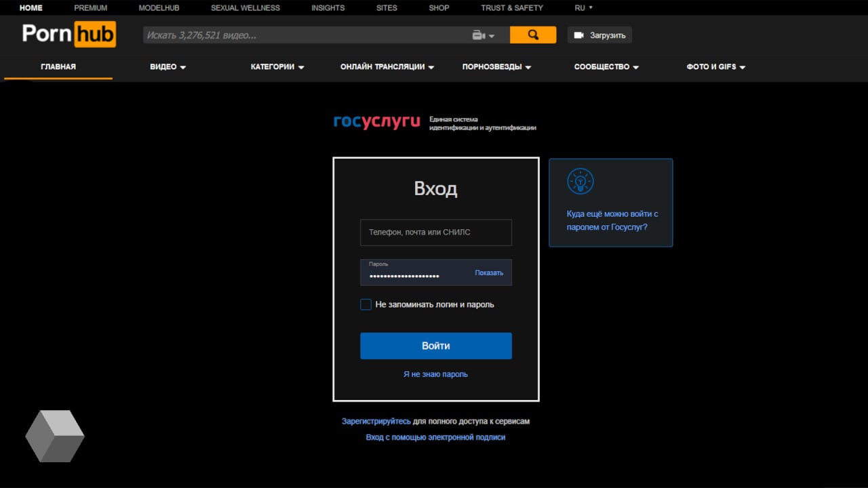Open PREMIUM in top bar

tap(91, 8)
